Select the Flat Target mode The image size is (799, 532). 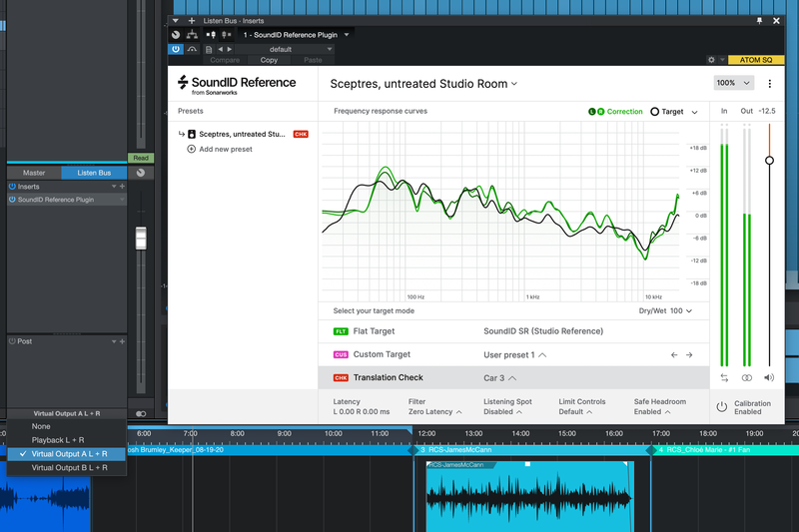click(374, 330)
